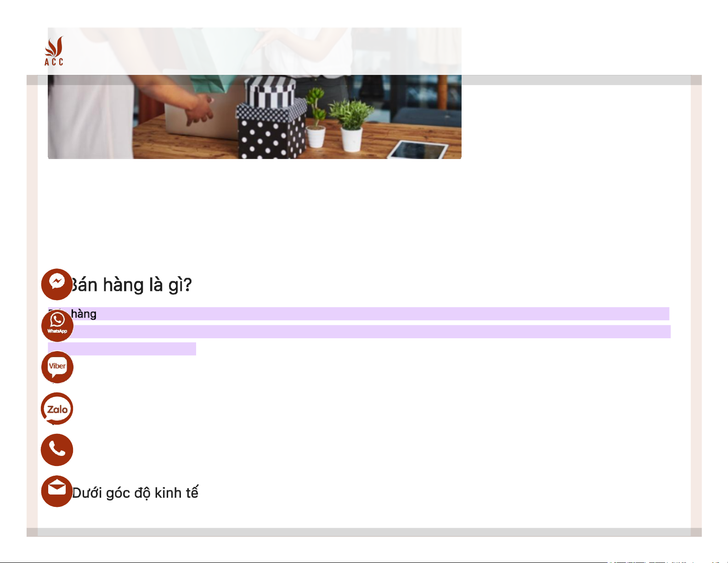Click the potted plant in the photo
The height and width of the screenshot is (563, 728).
(351, 124)
